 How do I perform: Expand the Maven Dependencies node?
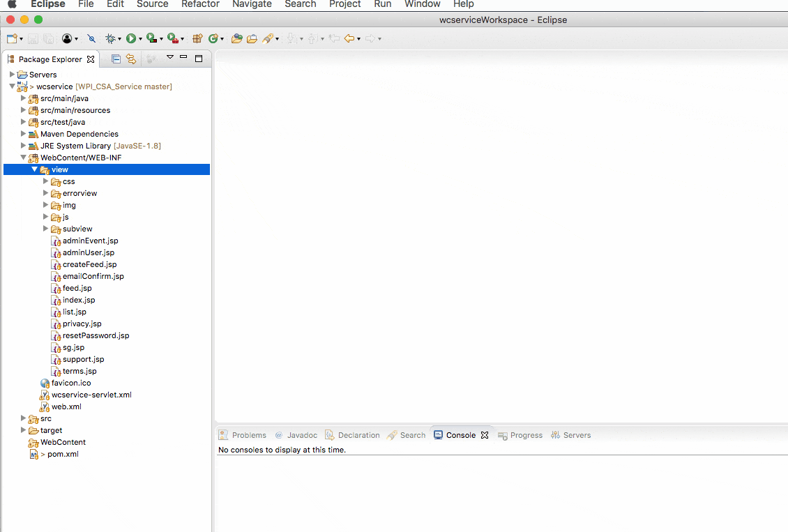coord(23,134)
